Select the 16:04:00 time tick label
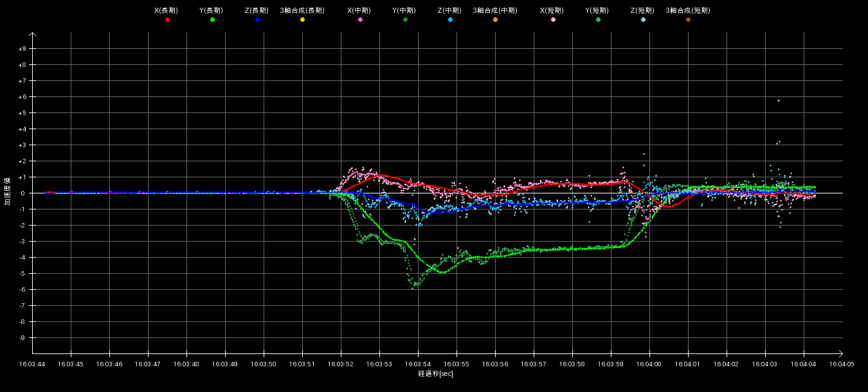This screenshot has width=868, height=392. click(x=649, y=364)
